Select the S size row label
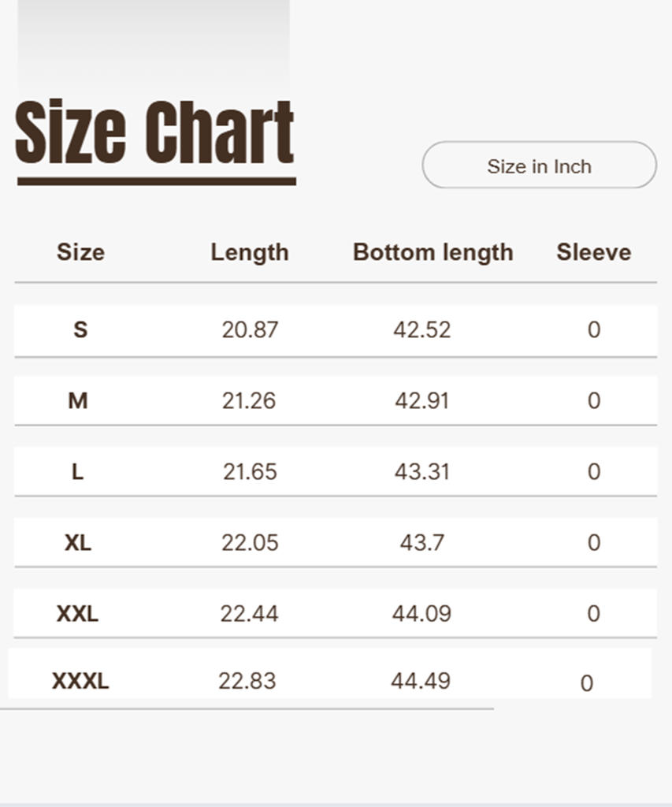This screenshot has height=807, width=672. tap(80, 329)
